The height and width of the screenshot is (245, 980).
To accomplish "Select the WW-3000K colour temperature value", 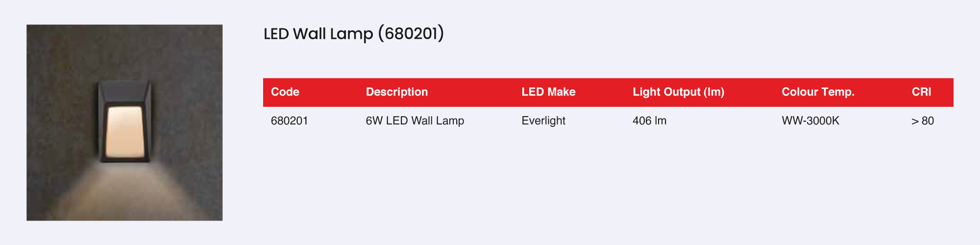I will pyautogui.click(x=810, y=121).
